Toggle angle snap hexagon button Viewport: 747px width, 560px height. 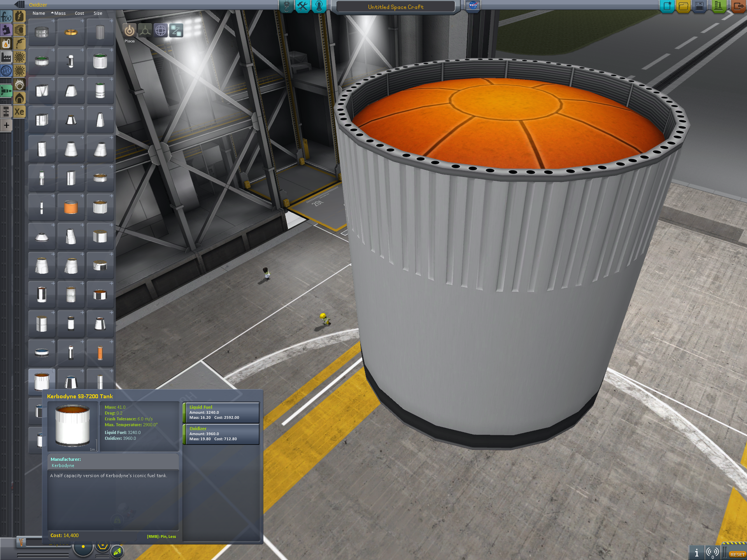pos(102,546)
